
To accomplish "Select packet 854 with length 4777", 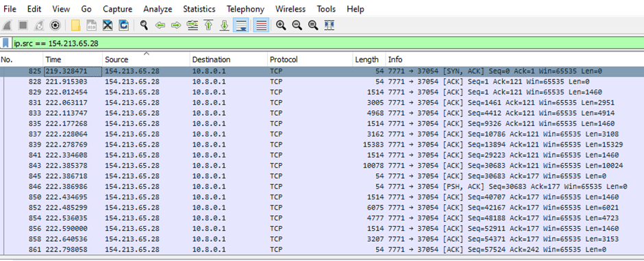I will coord(322,218).
